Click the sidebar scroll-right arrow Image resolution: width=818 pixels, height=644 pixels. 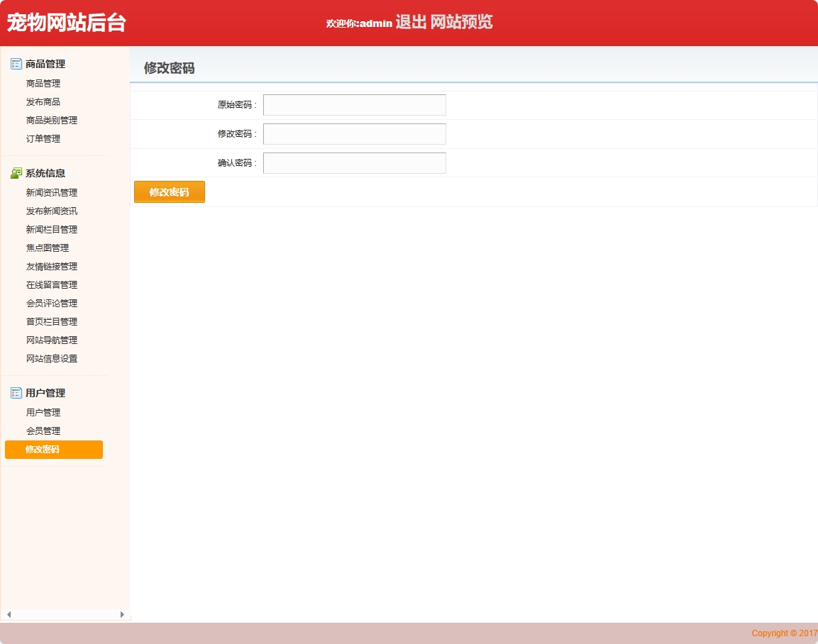(x=122, y=615)
